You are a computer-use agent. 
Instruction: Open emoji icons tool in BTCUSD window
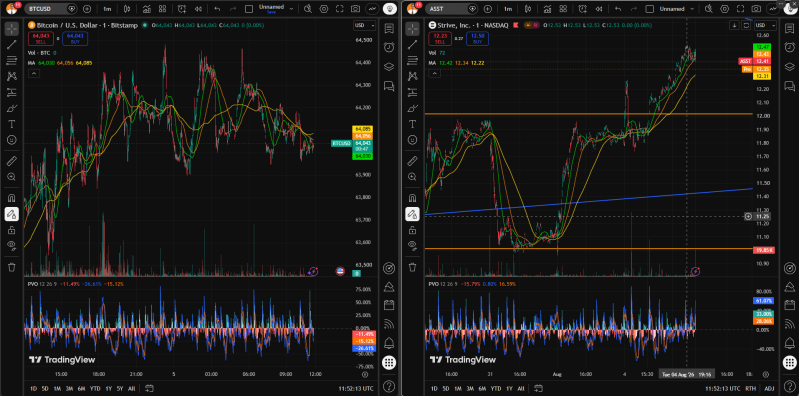[12, 140]
